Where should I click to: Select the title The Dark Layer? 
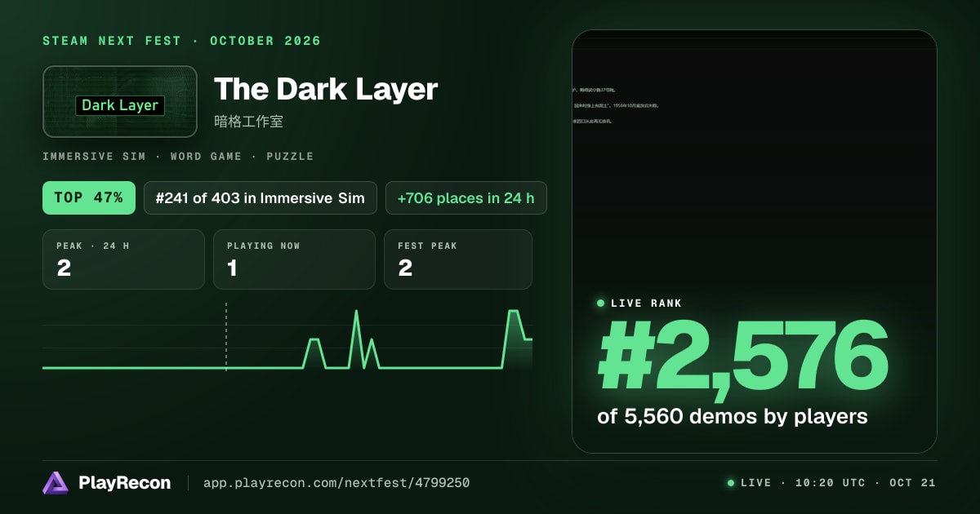point(326,89)
